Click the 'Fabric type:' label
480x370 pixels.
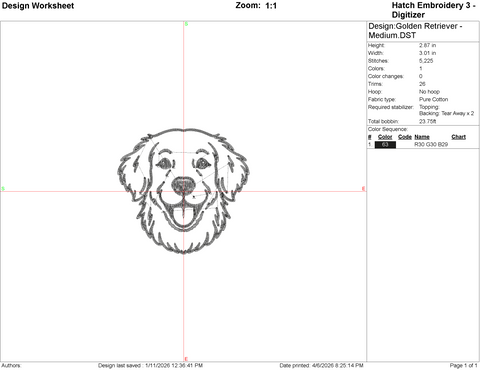(x=382, y=99)
